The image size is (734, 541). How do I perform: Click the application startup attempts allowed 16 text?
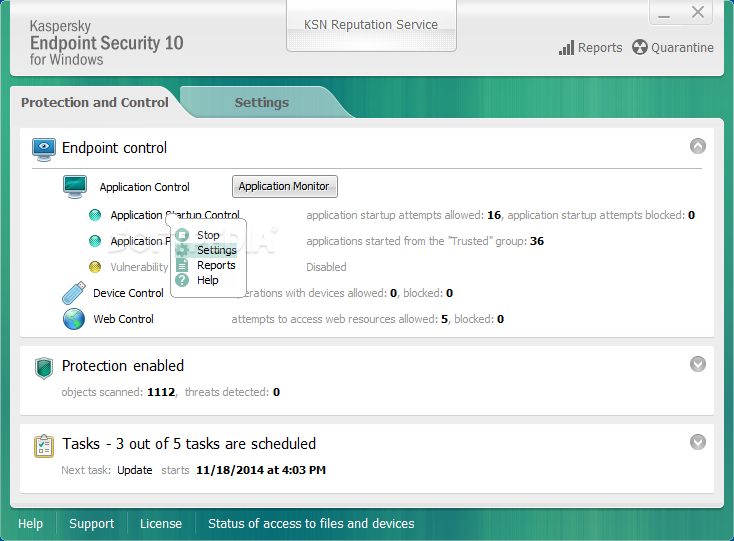point(404,215)
